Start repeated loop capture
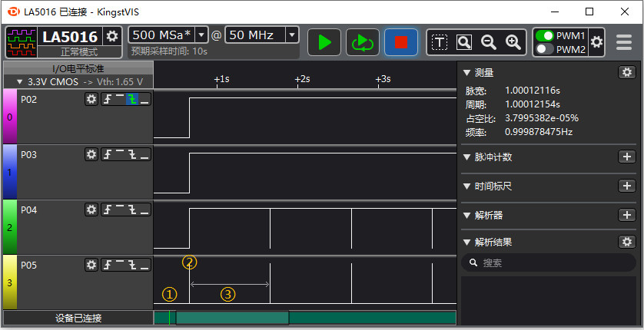The height and width of the screenshot is (330, 644). (x=362, y=42)
